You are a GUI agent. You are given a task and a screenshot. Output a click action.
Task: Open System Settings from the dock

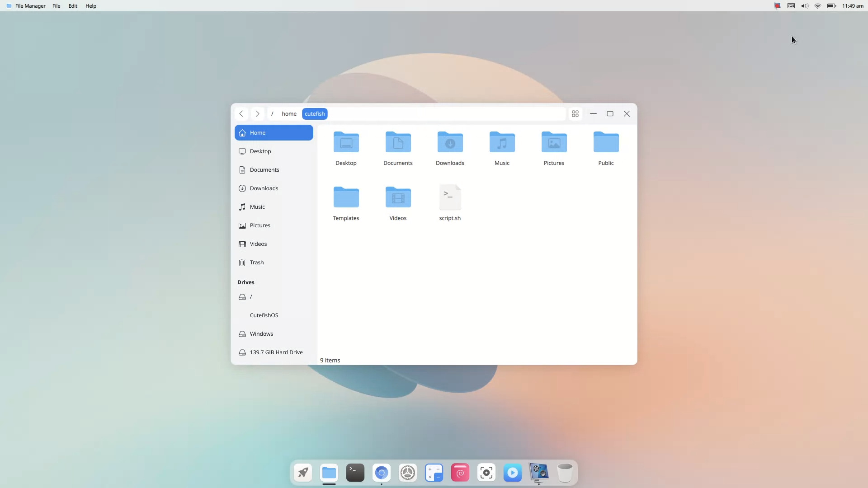[408, 473]
